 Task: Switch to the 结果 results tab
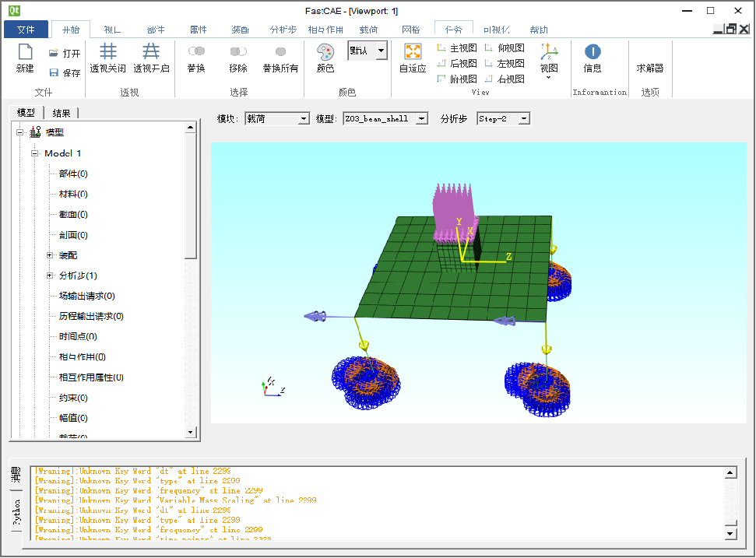[x=62, y=114]
